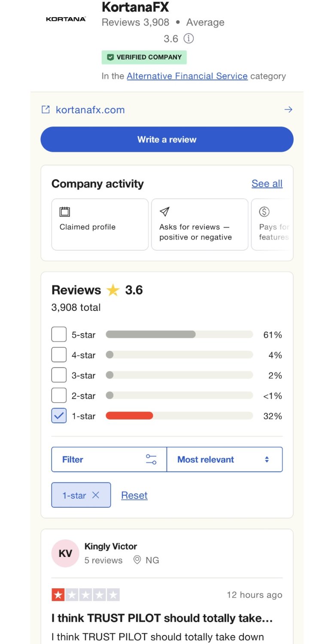Click the red 1-star rating bar

coord(129,416)
